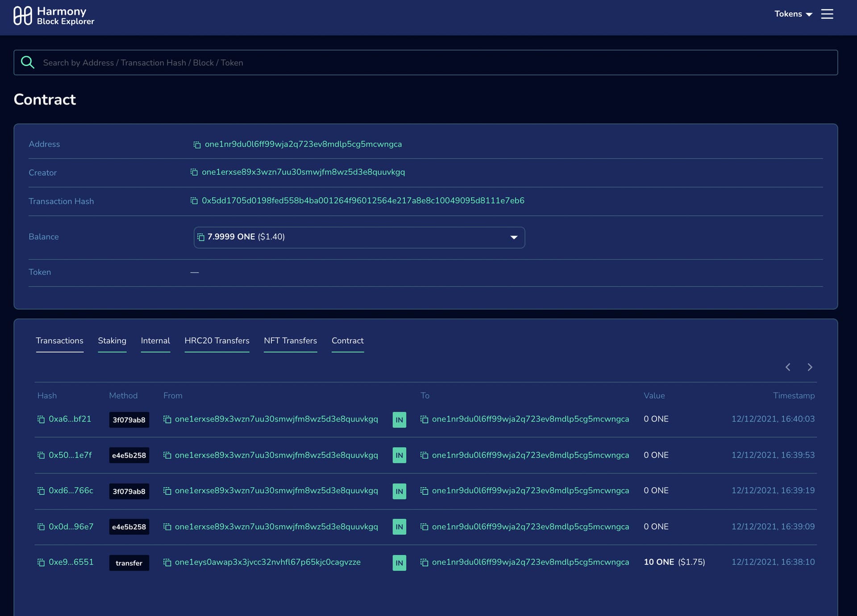Click the Method column header
The image size is (857, 616).
[x=123, y=396]
